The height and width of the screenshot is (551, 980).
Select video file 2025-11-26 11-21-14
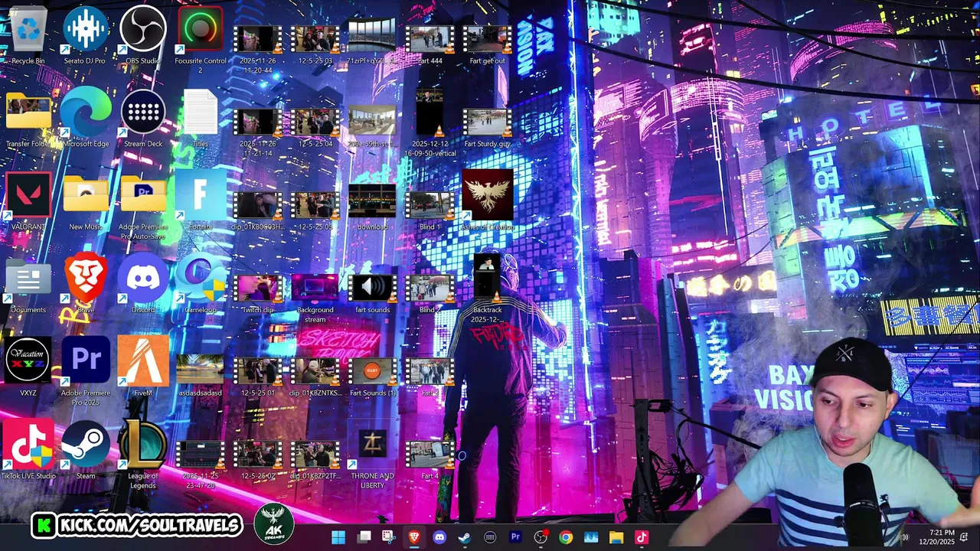click(257, 132)
